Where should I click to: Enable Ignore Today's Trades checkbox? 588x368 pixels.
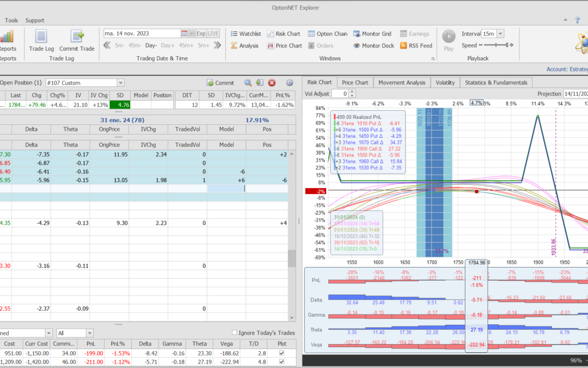pos(234,333)
